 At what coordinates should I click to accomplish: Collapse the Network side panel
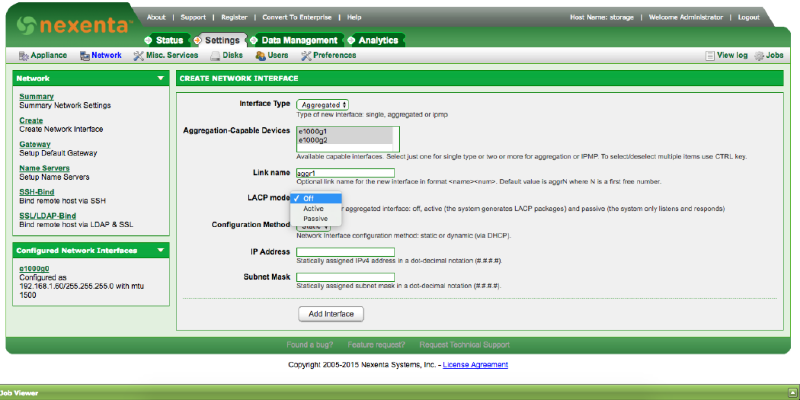(x=161, y=77)
